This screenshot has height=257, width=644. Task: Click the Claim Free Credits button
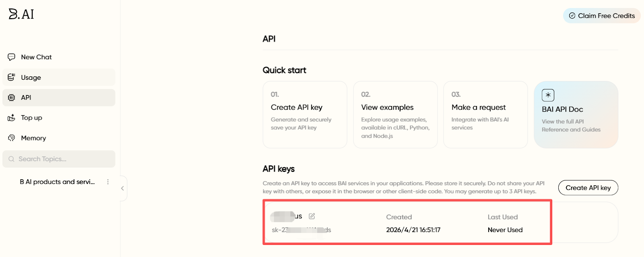click(602, 16)
